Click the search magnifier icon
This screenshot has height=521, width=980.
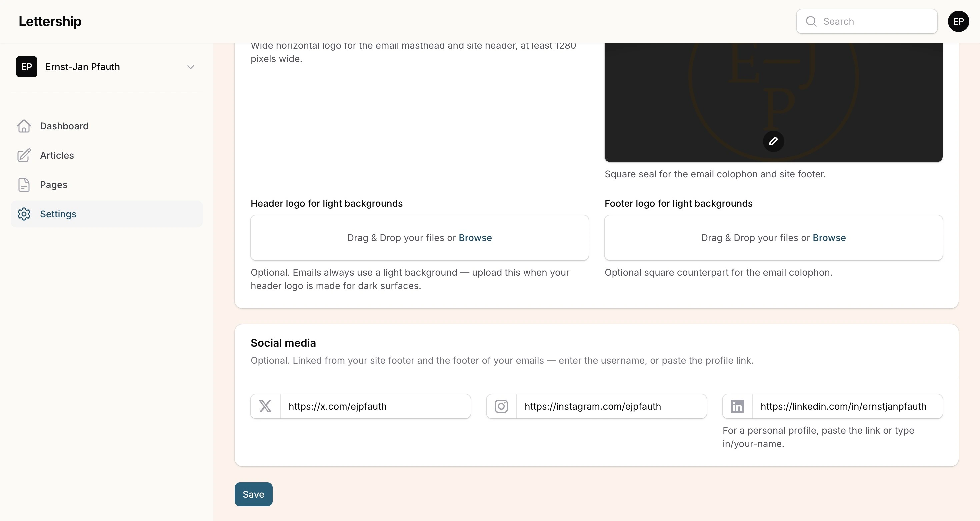click(811, 21)
